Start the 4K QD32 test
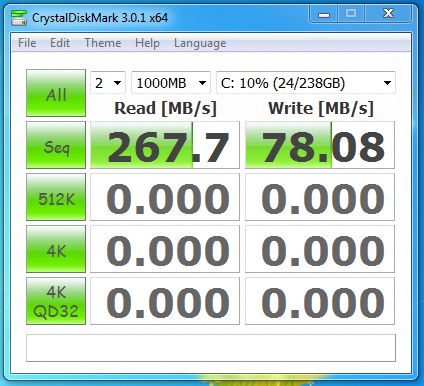This screenshot has width=424, height=386. tap(56, 301)
